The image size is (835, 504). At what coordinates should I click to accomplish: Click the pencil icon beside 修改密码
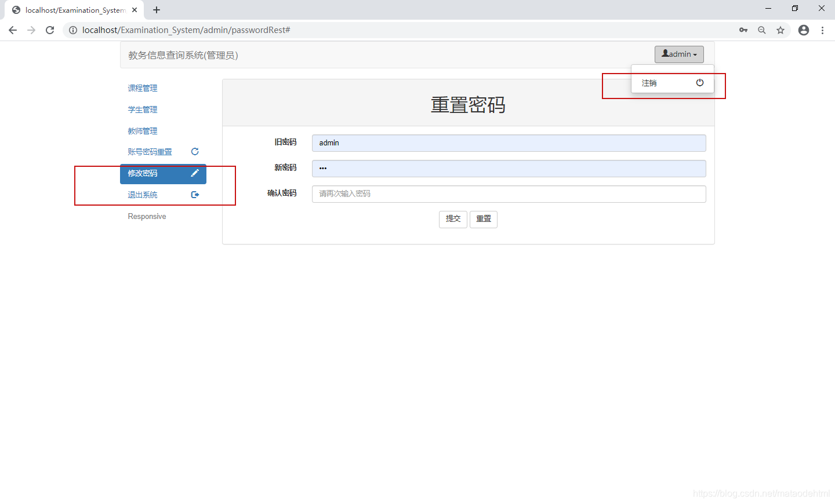(x=195, y=173)
